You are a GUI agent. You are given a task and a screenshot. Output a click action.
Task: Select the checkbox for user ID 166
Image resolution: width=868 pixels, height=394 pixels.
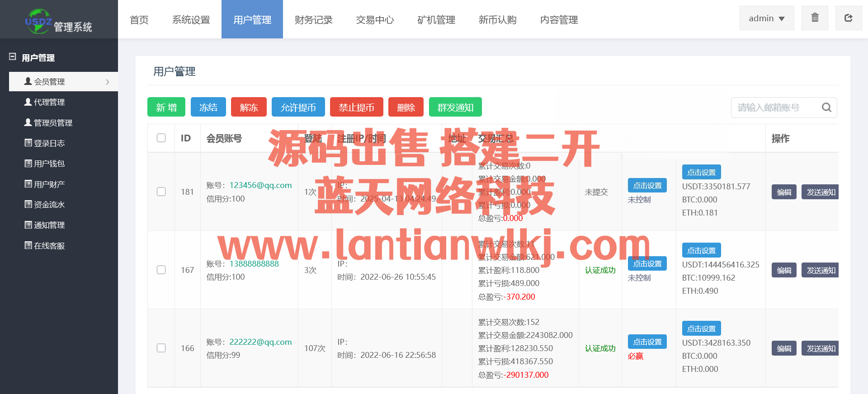[x=161, y=348]
